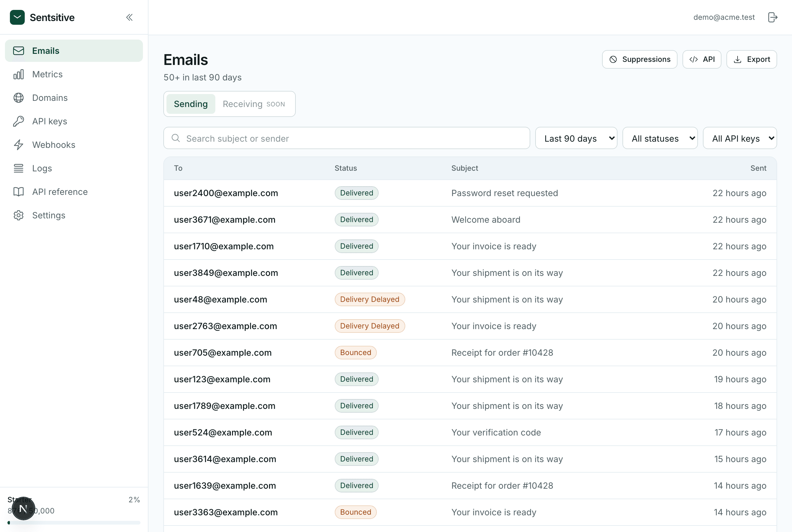This screenshot has height=532, width=792.
Task: Expand the Last 90 days dropdown
Action: [x=576, y=138]
